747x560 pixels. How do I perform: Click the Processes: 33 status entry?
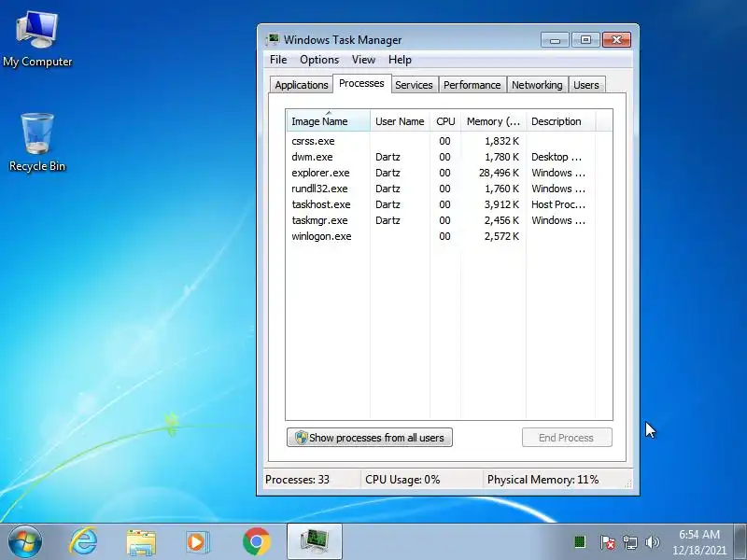pyautogui.click(x=297, y=480)
